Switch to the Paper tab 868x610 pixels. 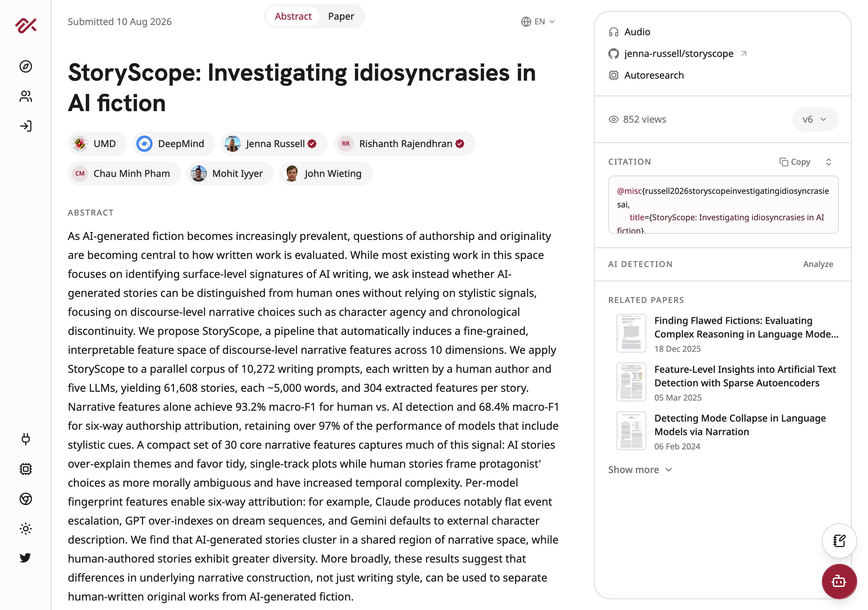tap(341, 16)
